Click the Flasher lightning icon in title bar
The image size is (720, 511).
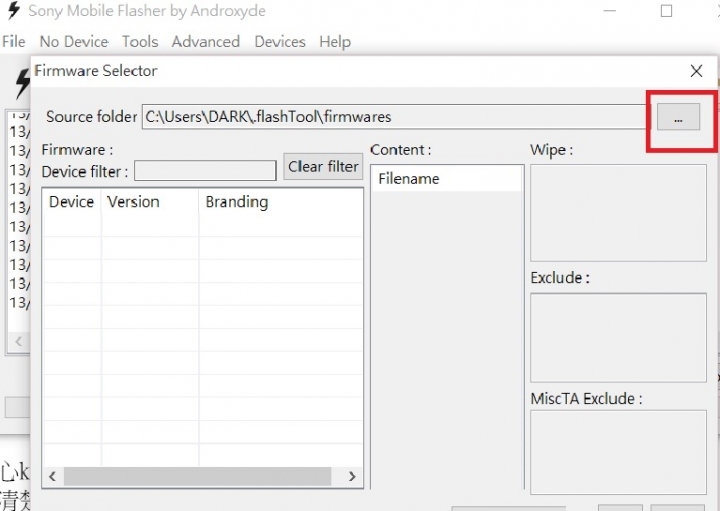(14, 11)
